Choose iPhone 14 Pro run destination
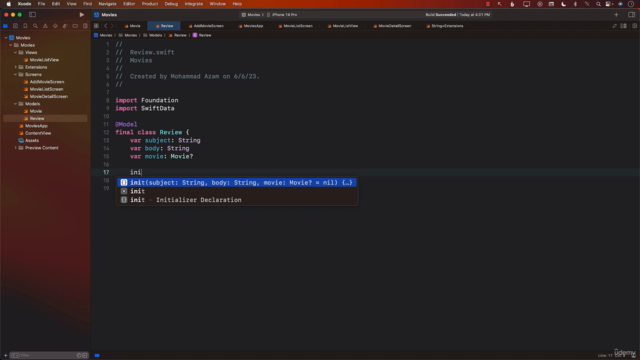Image resolution: width=640 pixels, height=360 pixels. coord(282,15)
